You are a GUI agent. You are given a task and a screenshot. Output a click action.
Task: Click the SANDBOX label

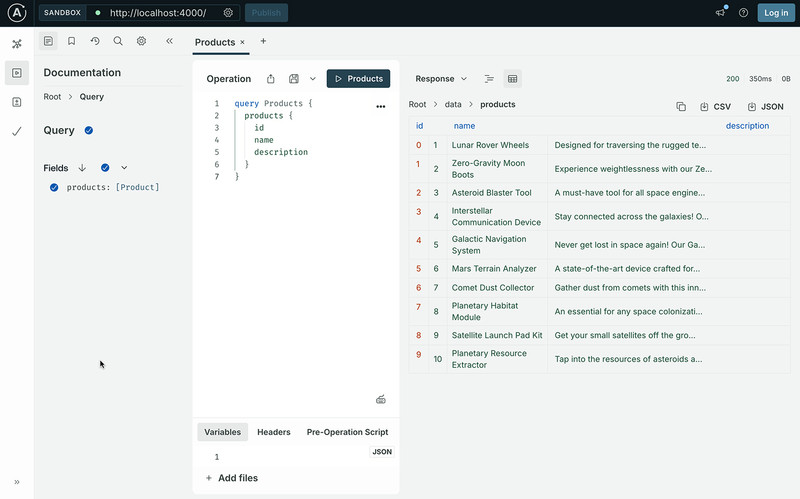pos(62,13)
